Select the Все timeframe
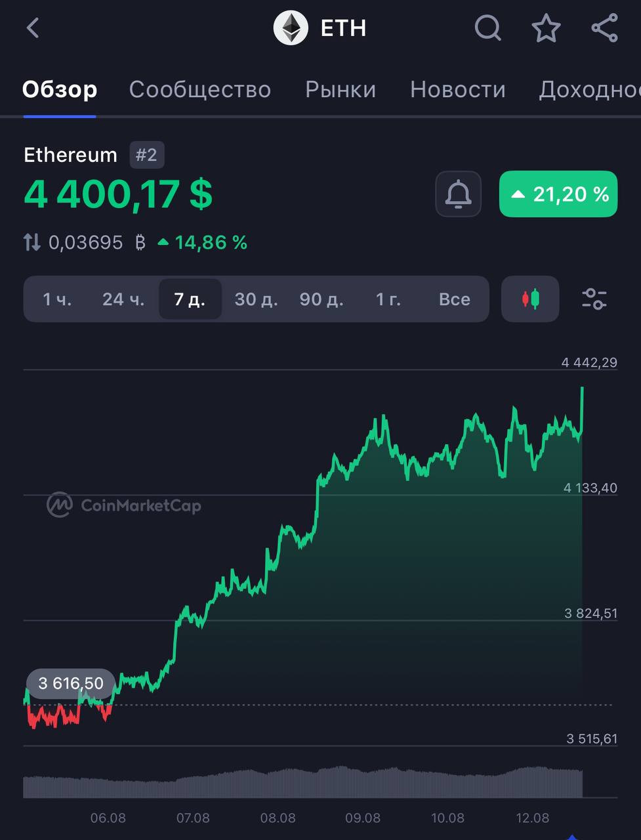Viewport: 641px width, 840px height. click(x=455, y=299)
